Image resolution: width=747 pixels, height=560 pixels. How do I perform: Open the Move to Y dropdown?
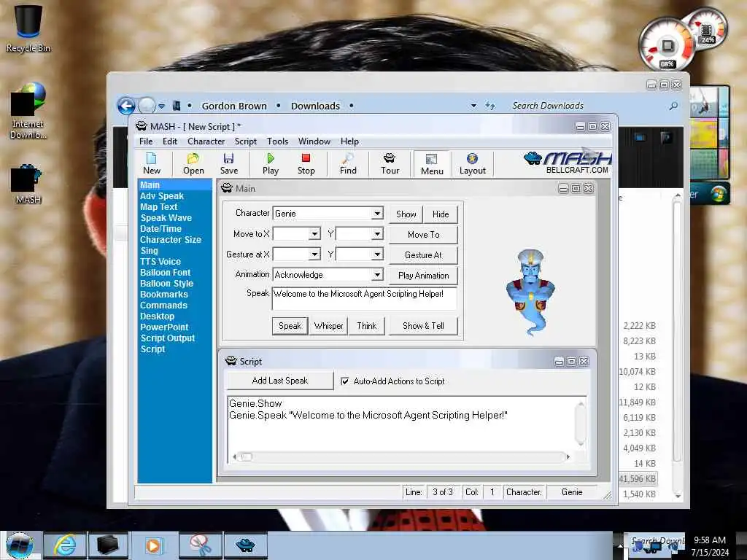click(x=377, y=234)
